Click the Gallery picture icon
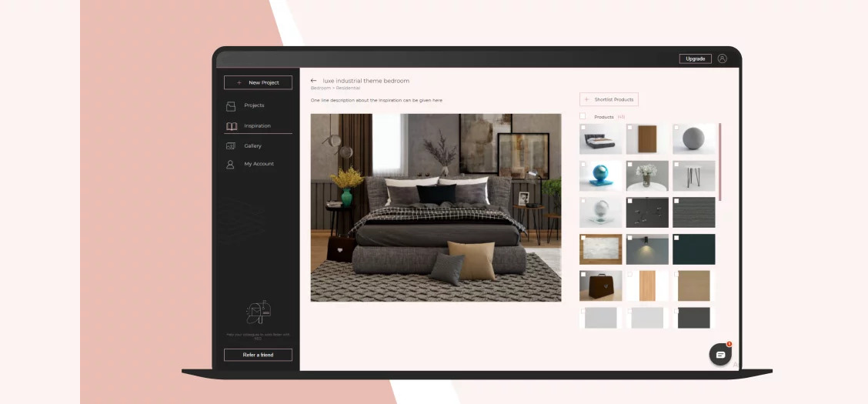Screen dimensions: 868x404 (231, 146)
